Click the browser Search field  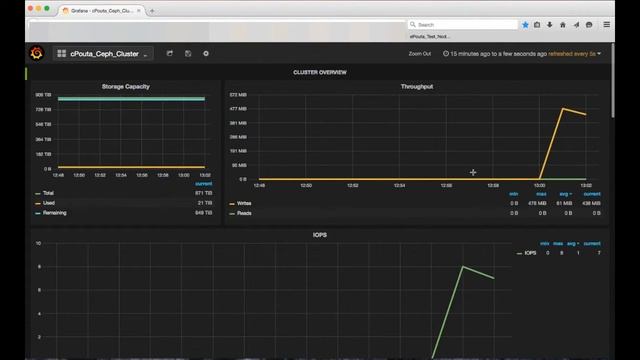click(x=462, y=25)
